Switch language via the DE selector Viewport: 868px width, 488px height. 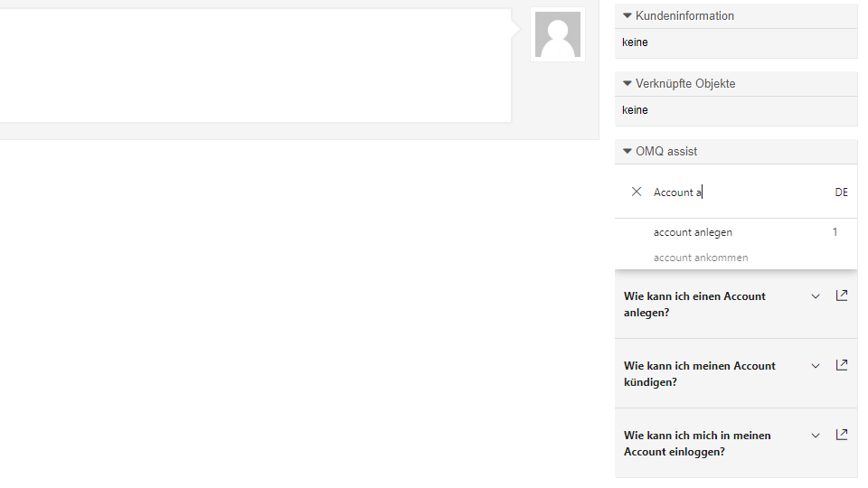coord(842,192)
